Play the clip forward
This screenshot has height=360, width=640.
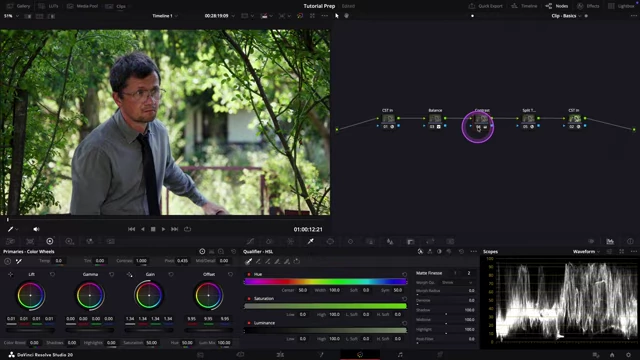163,229
